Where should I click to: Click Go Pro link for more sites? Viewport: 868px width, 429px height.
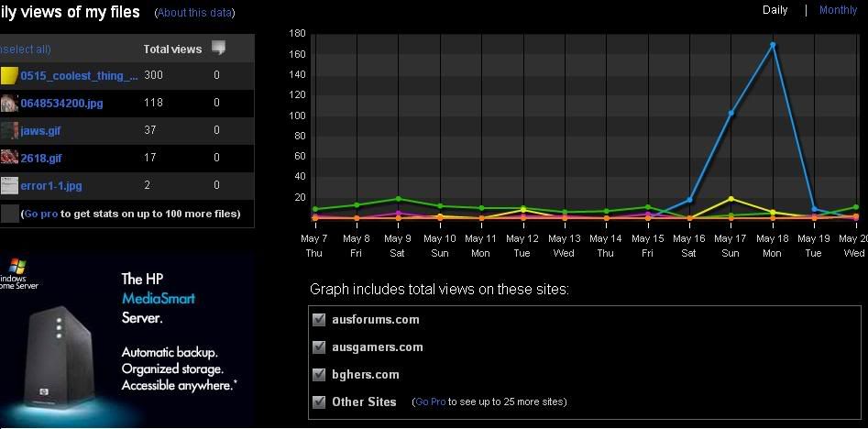430,402
